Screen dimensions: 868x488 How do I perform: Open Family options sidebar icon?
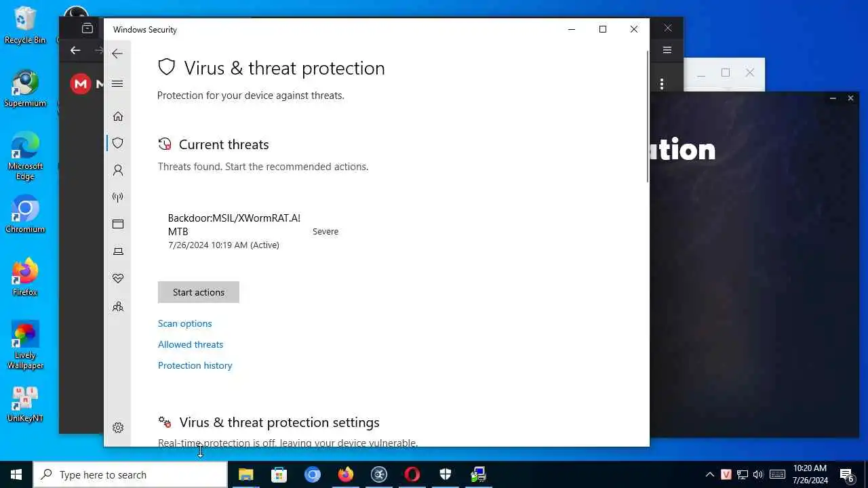(x=118, y=306)
